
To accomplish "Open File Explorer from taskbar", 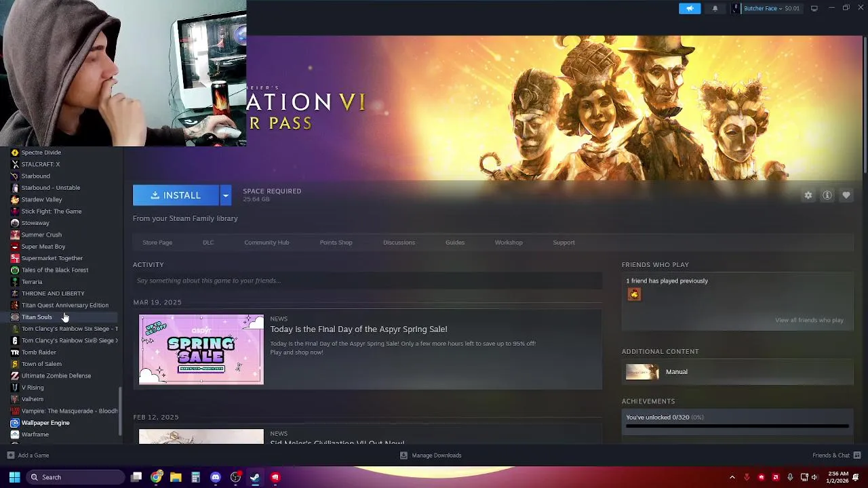I will click(x=176, y=477).
